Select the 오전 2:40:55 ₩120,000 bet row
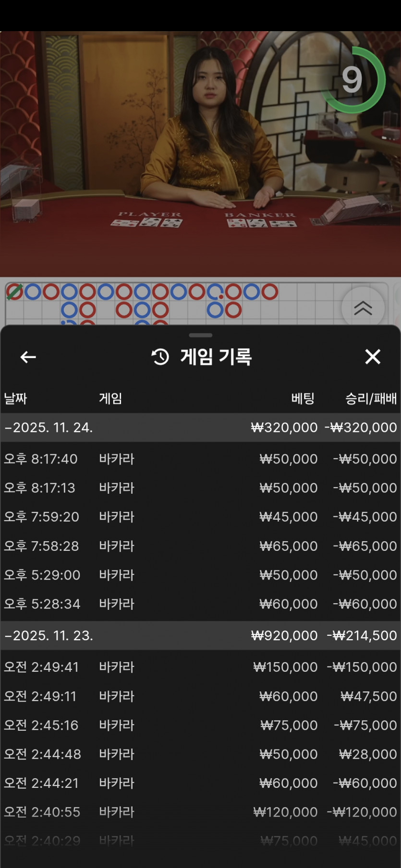The image size is (401, 868). click(x=200, y=812)
